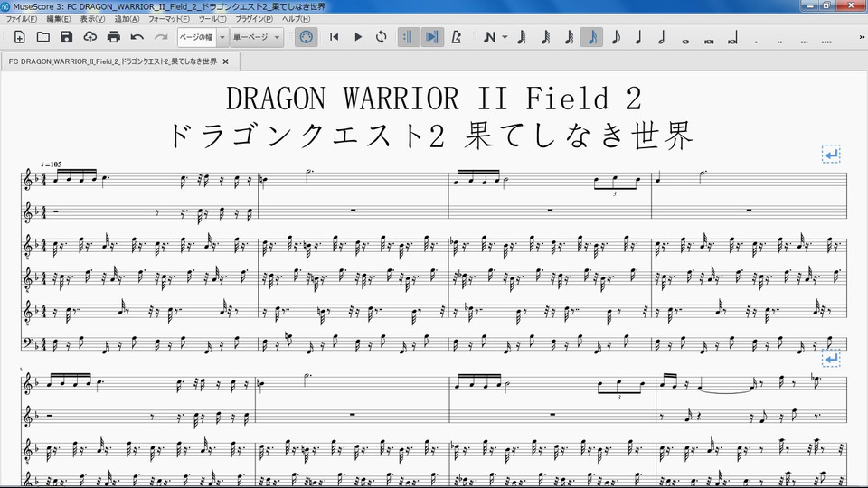Close the FC DRAGON_WARRIOR_II score tab

226,61
